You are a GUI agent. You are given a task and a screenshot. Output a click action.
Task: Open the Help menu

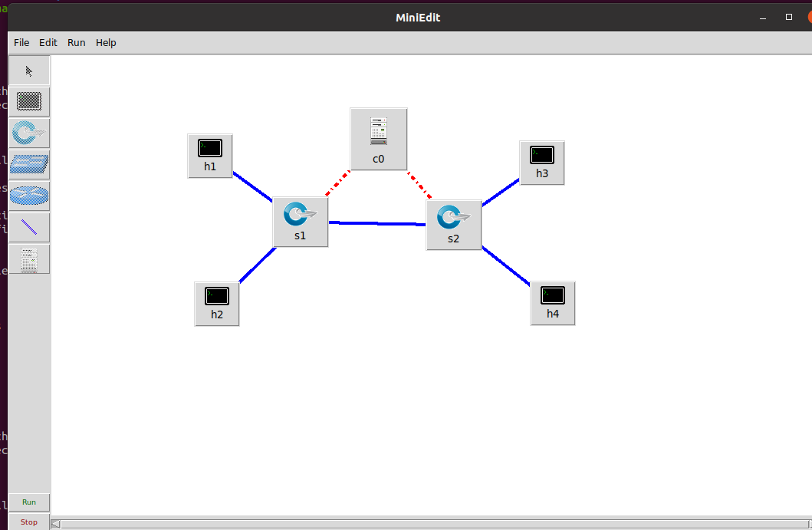pos(106,42)
